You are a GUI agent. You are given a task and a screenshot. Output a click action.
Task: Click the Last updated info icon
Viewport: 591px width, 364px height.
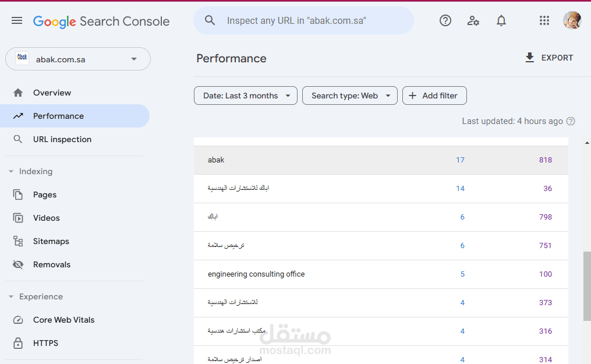pos(571,121)
